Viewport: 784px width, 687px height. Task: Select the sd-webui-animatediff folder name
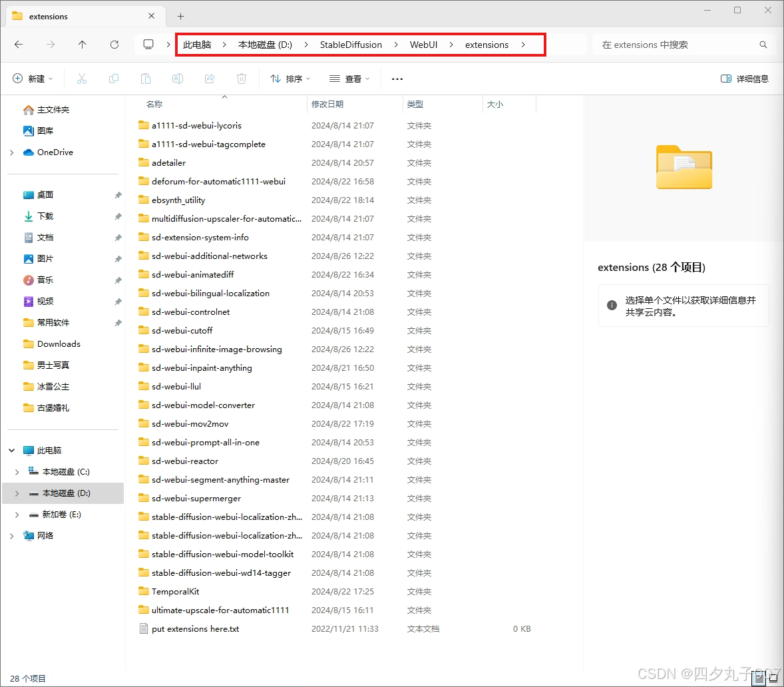click(193, 274)
